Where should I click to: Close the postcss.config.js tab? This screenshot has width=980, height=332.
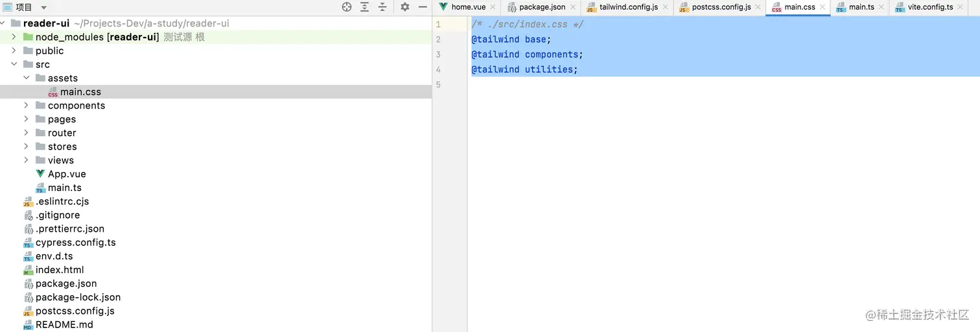758,8
